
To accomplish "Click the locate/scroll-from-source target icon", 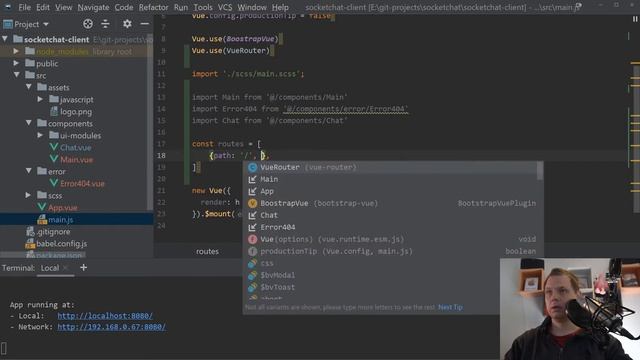I will (88, 24).
